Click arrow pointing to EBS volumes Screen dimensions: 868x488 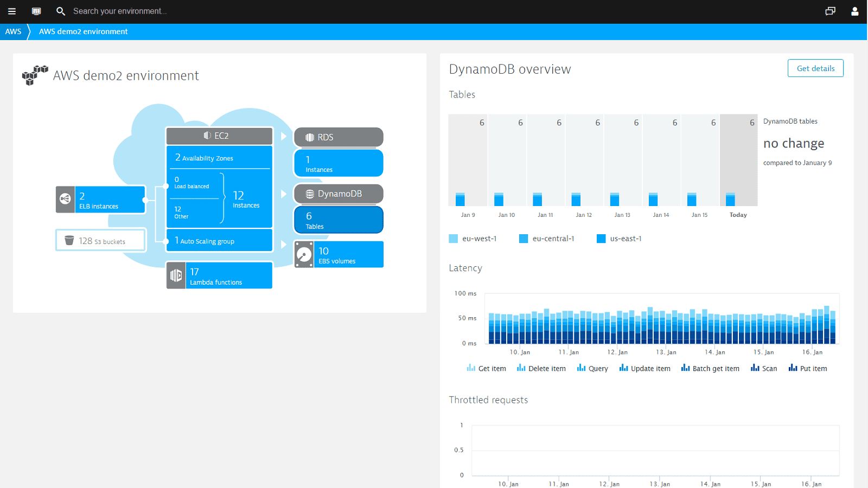coord(283,245)
